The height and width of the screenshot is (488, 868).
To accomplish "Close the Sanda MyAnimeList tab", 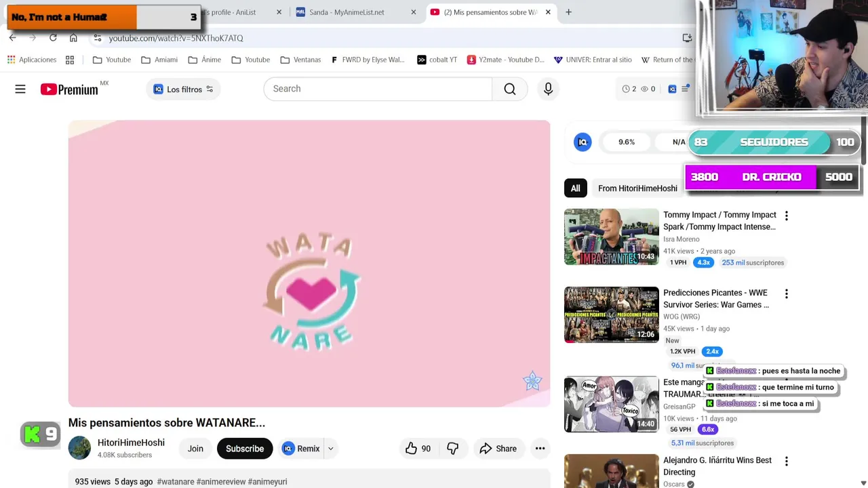I will coord(414,12).
